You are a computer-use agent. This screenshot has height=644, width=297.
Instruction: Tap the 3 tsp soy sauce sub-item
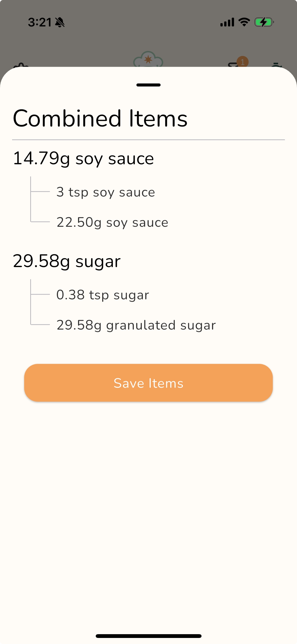pos(106,192)
